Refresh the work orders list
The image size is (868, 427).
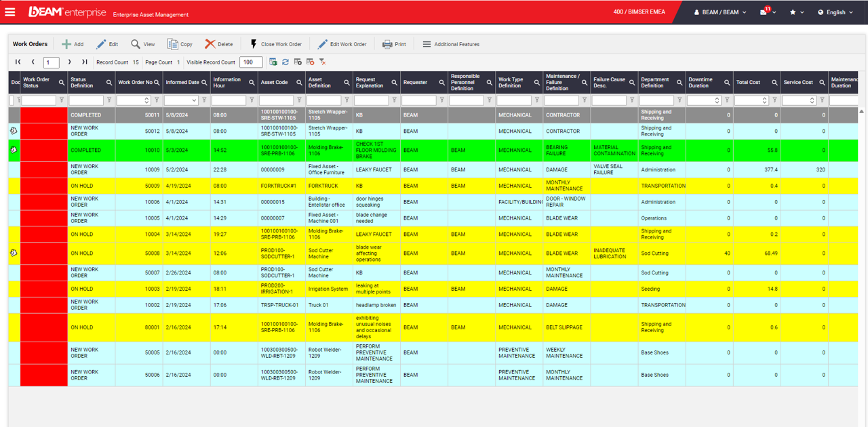coord(285,61)
